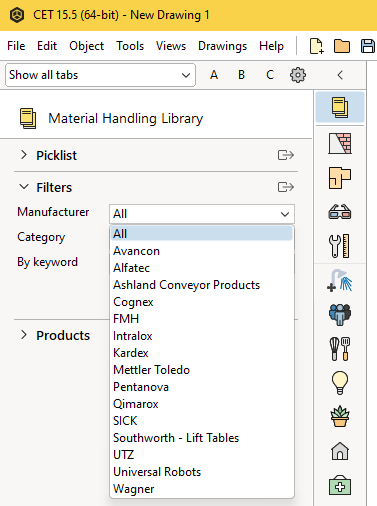Click the Open folder toolbar icon
The width and height of the screenshot is (377, 506).
click(x=342, y=46)
